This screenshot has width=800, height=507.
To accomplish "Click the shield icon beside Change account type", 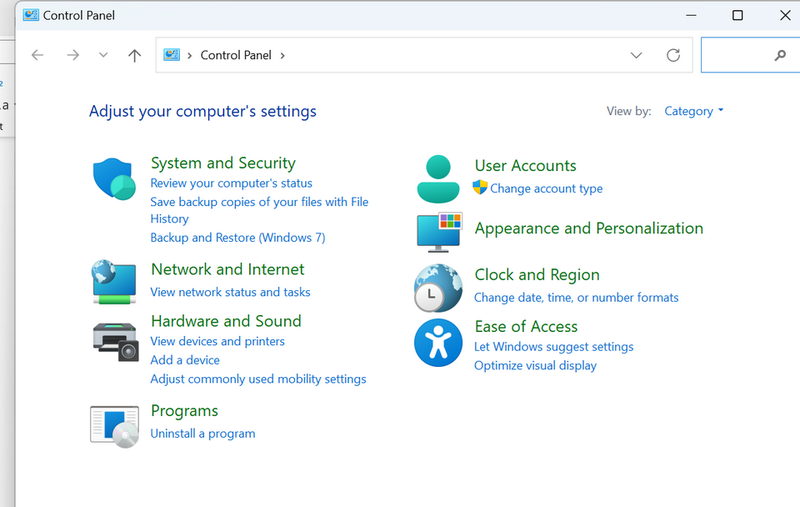I will 480,187.
